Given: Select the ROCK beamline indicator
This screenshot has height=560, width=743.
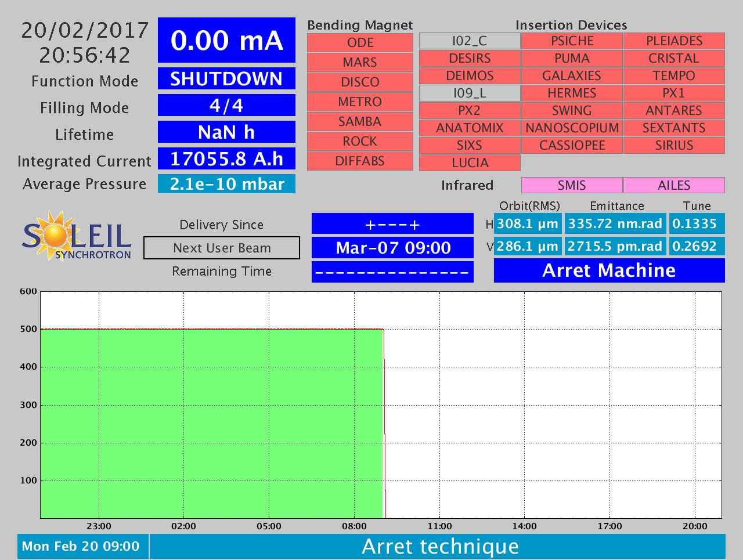Looking at the screenshot, I should click(x=360, y=142).
